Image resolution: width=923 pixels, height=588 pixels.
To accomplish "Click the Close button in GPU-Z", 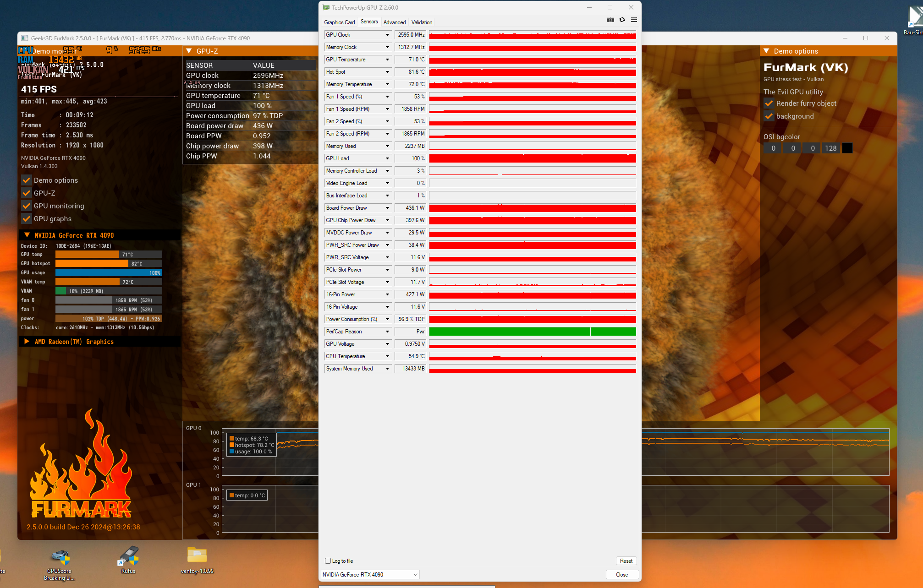I will click(622, 574).
